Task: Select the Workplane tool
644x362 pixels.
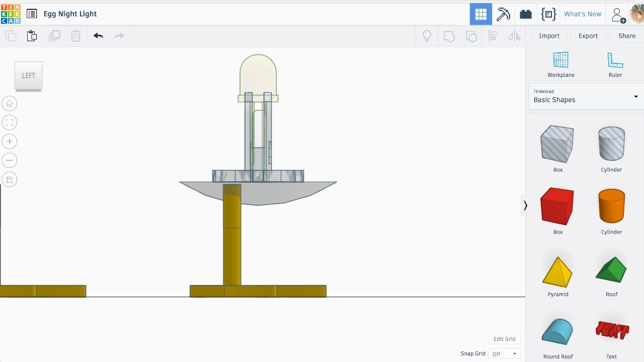Action: [561, 65]
